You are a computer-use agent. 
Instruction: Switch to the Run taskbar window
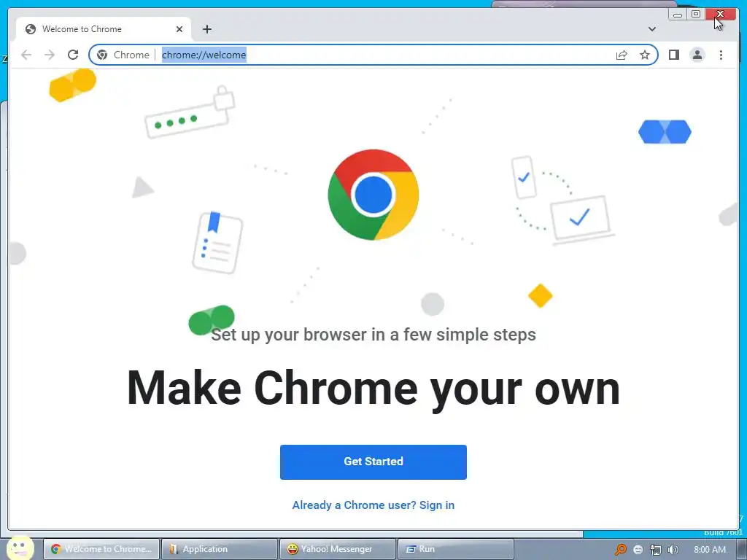point(456,549)
